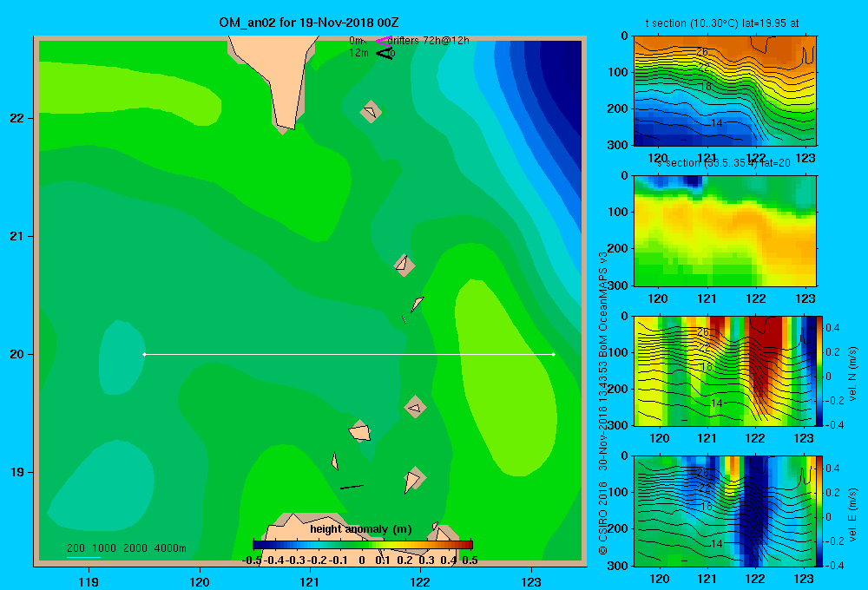
Task: Click the title "OM_an02 for 19-Nov-2018 00Z"
Action: click(x=309, y=23)
